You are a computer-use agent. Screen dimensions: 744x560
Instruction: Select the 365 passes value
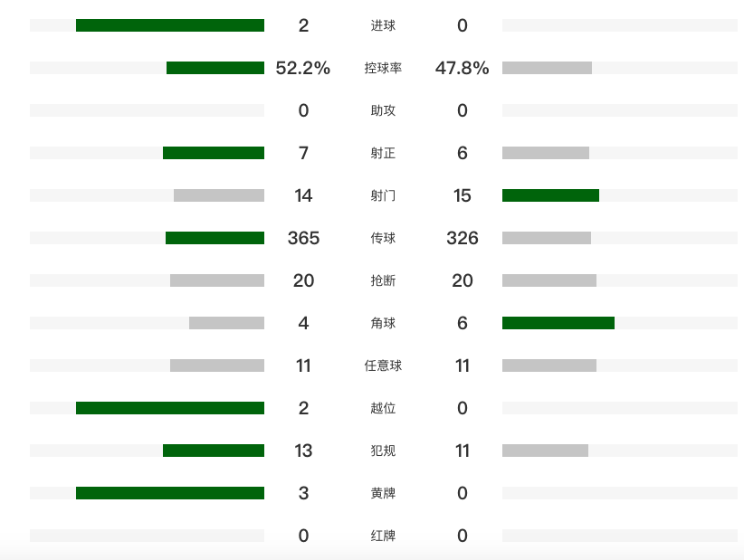[303, 238]
